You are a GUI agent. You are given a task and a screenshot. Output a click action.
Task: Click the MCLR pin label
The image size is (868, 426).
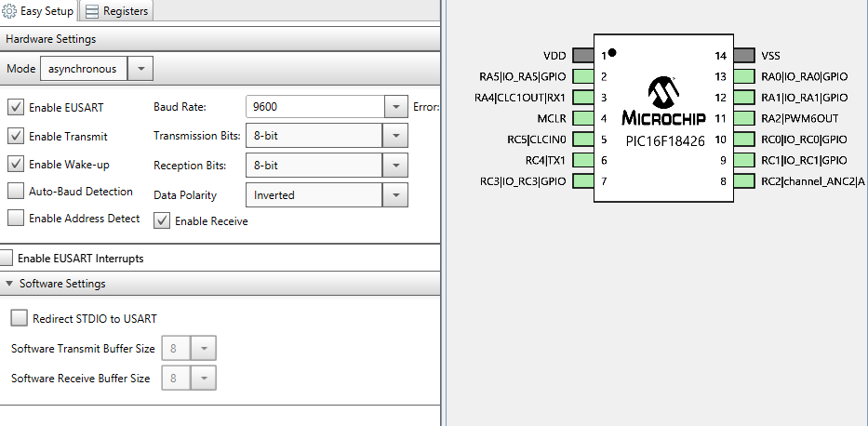coord(552,118)
